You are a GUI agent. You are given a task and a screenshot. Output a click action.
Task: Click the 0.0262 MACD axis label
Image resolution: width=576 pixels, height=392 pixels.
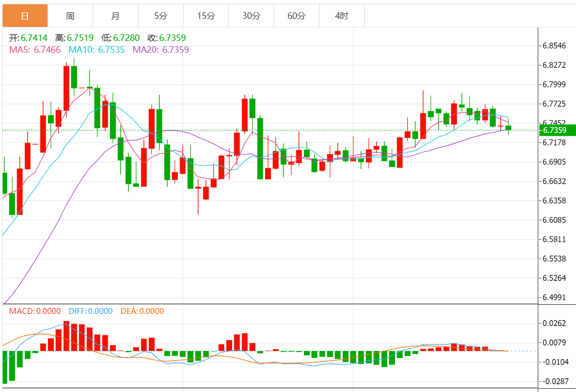pyautogui.click(x=554, y=323)
